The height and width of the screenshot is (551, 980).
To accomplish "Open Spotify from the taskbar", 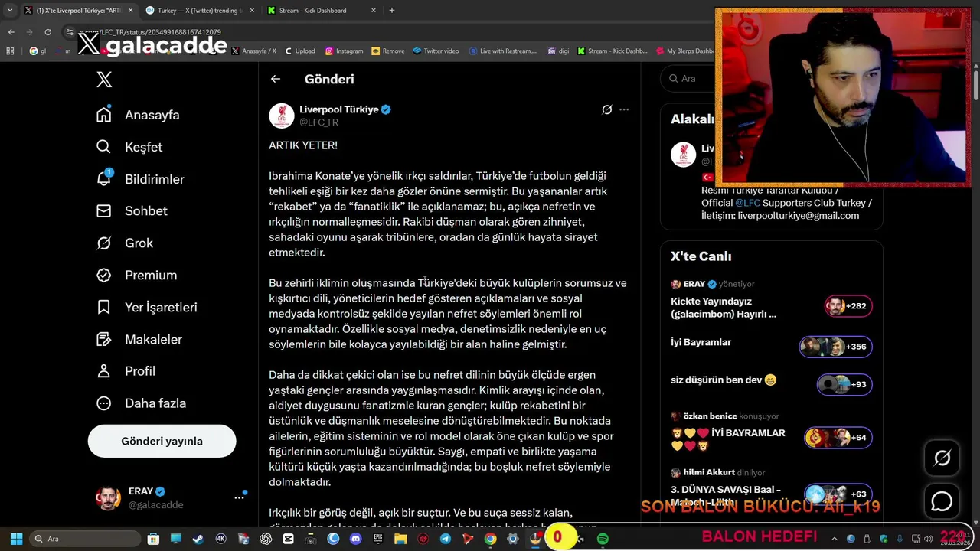I will [x=603, y=539].
